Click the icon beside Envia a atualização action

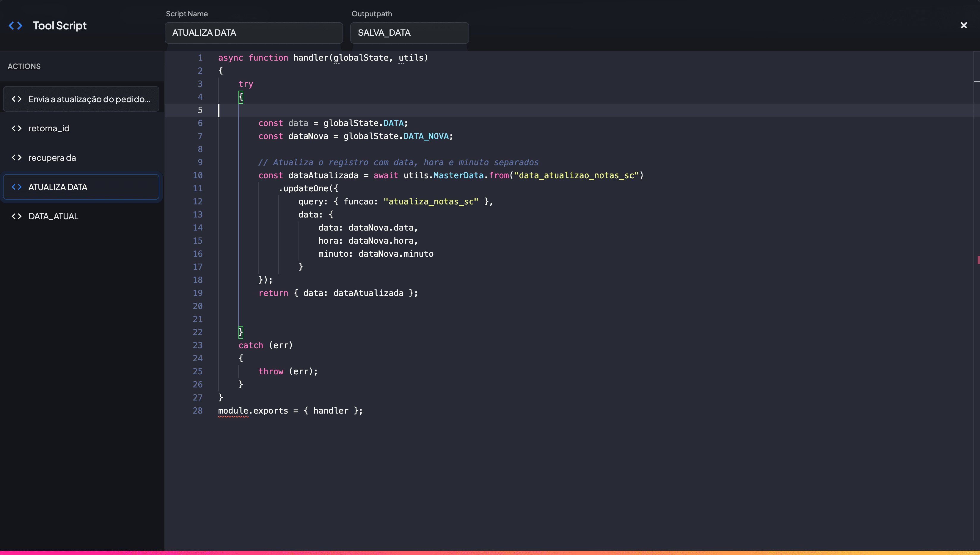tap(17, 99)
